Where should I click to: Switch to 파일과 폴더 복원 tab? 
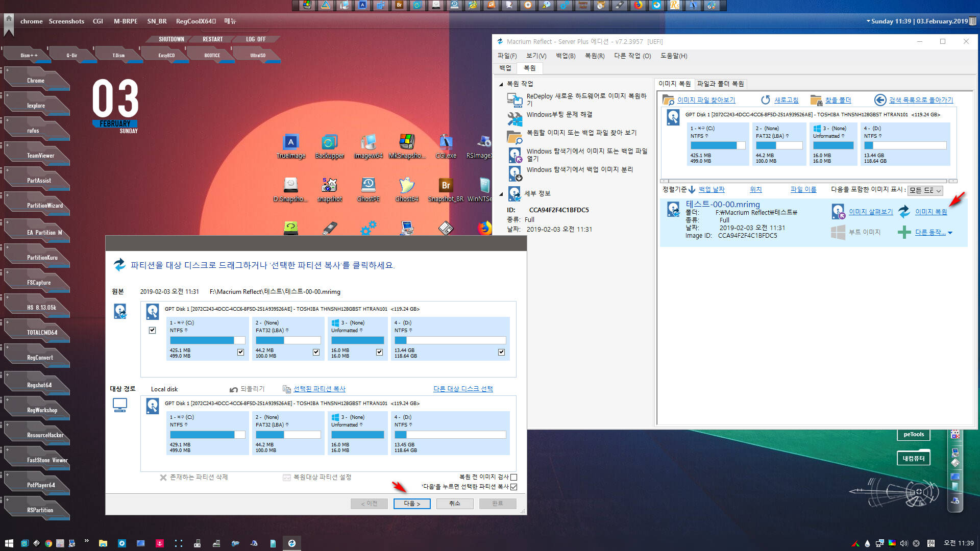720,84
